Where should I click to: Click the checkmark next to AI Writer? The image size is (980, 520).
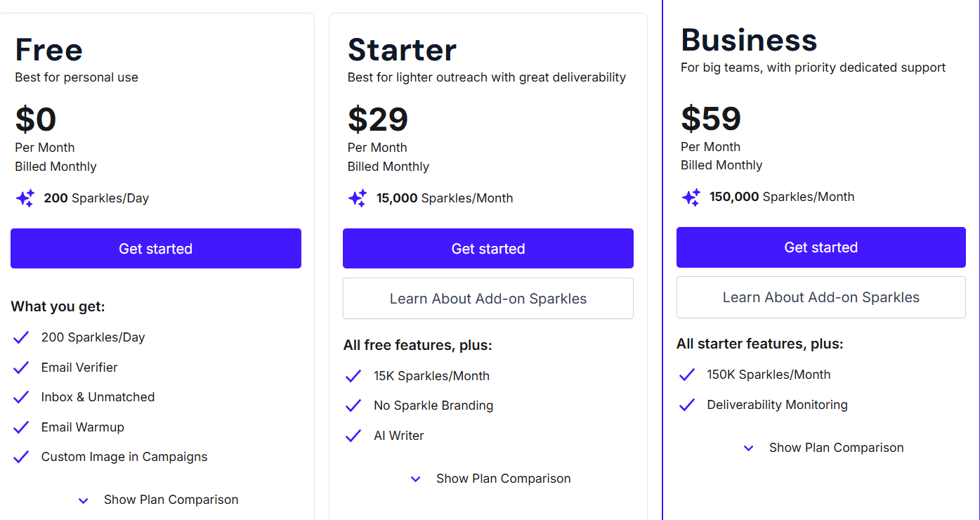point(353,434)
